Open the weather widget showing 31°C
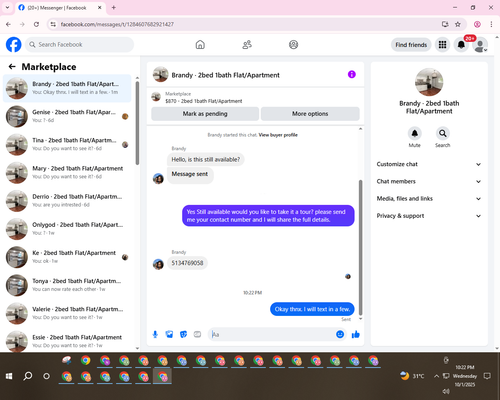 412,376
